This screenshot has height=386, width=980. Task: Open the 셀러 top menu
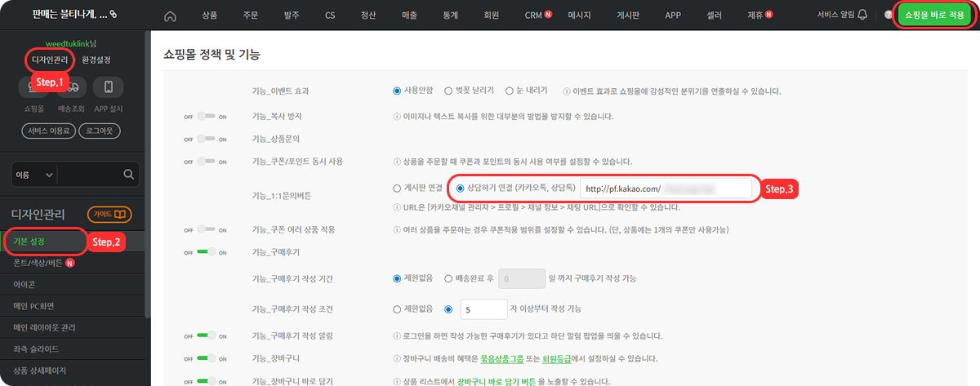[x=713, y=16]
